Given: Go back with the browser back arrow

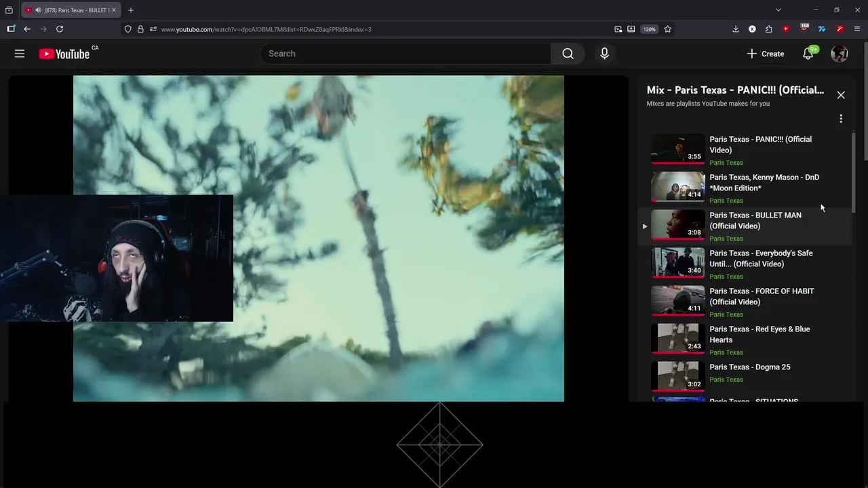Looking at the screenshot, I should 27,29.
